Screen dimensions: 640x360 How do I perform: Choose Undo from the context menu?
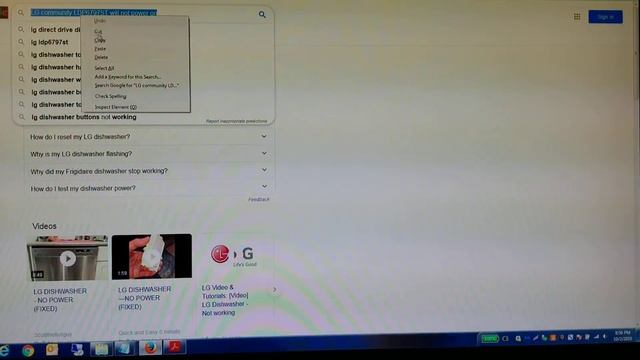point(100,20)
